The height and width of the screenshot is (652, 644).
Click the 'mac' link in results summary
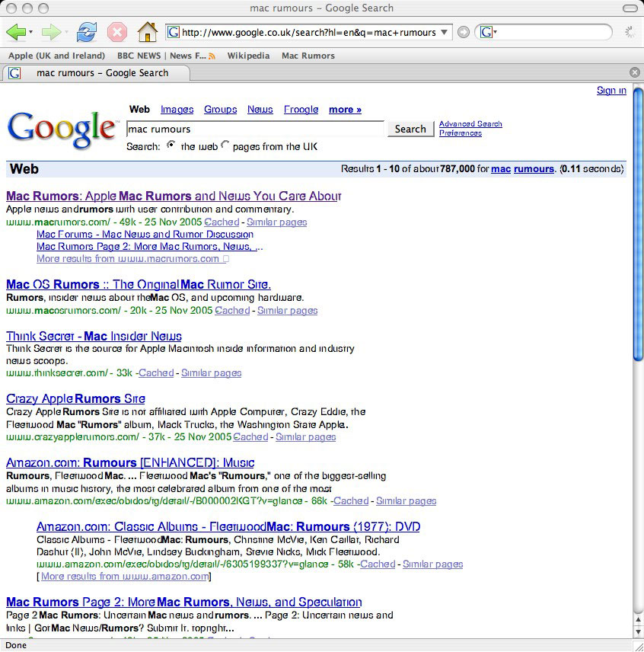coord(501,169)
